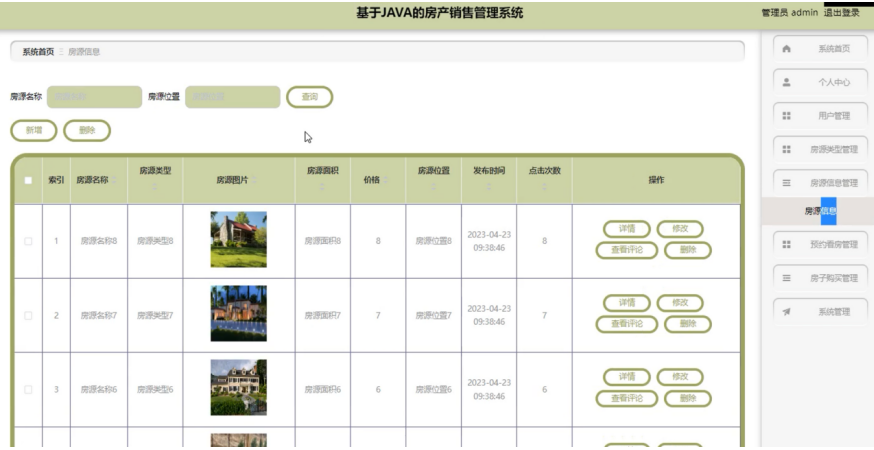
Task: Open 个人中心 sidebar menu
Action: click(820, 83)
